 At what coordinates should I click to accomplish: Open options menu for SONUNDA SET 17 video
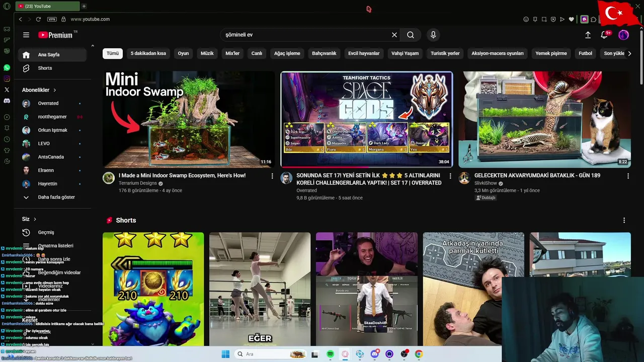(x=450, y=176)
